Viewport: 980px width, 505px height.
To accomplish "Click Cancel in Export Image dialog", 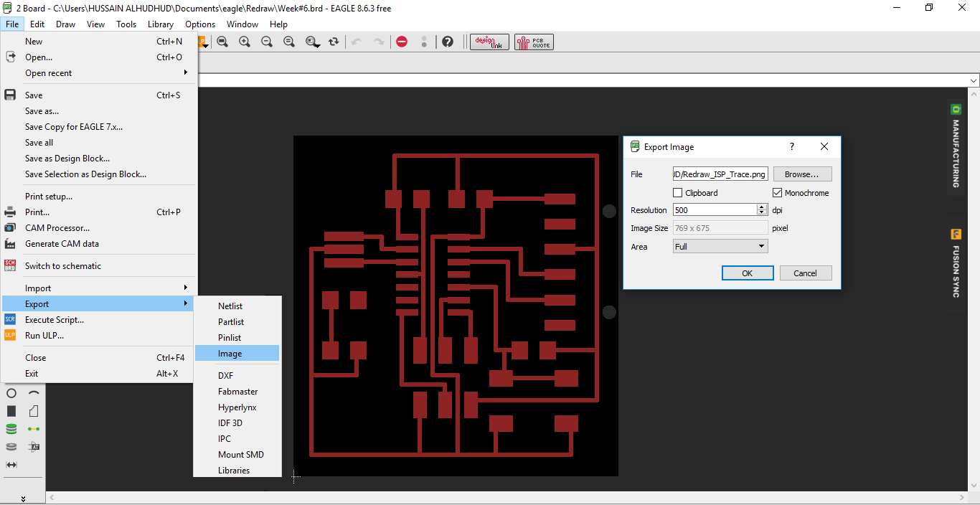I will tap(805, 273).
